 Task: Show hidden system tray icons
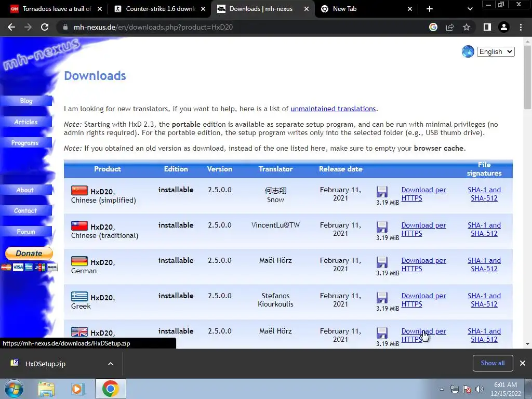pos(442,389)
